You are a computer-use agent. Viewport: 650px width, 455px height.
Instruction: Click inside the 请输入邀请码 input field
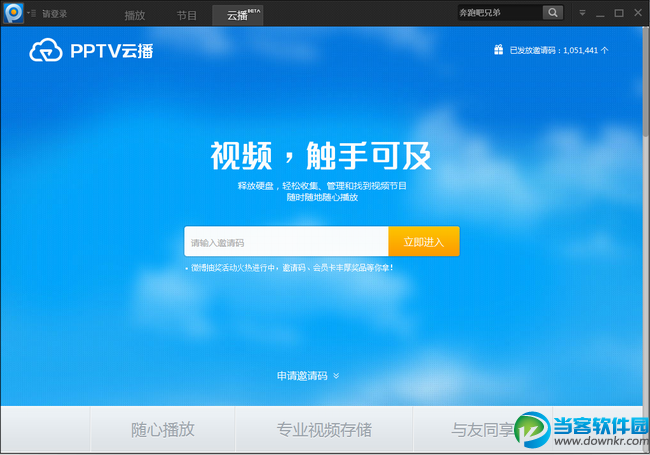[x=286, y=242]
